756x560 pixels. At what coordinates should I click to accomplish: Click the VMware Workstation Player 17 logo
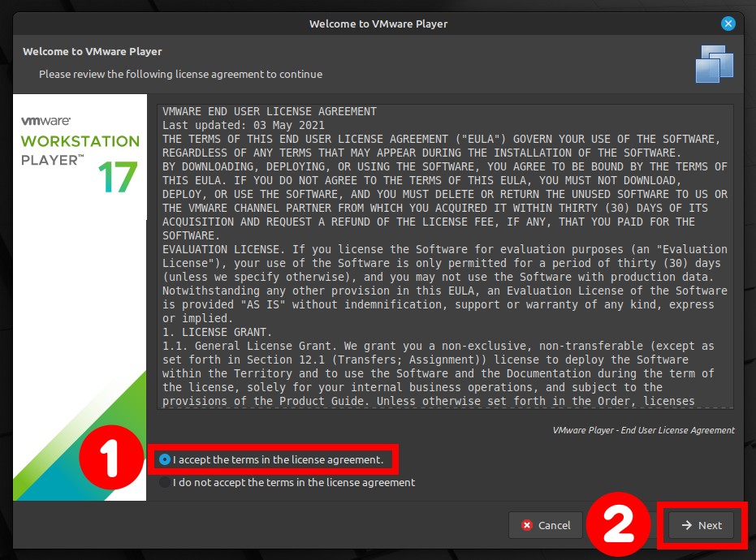pos(80,155)
